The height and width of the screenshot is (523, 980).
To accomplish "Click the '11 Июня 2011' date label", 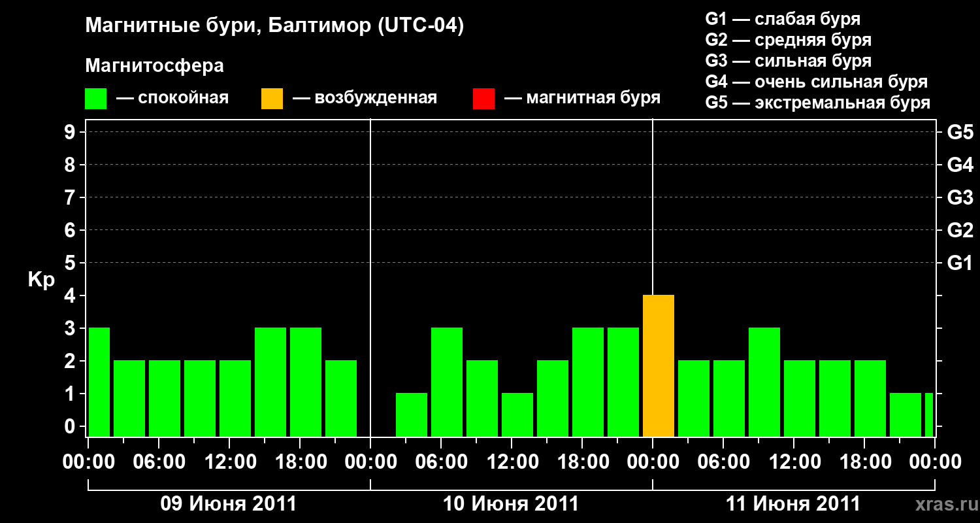I will coord(793,504).
